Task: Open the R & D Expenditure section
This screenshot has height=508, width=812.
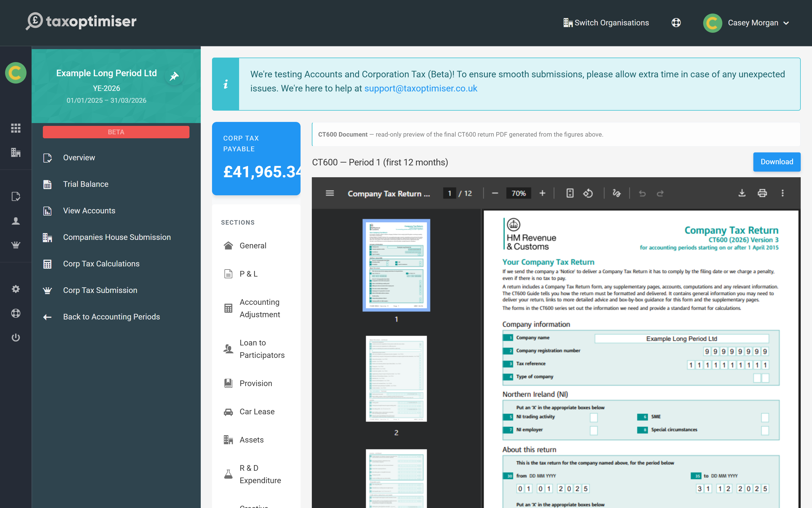Action: (x=256, y=474)
